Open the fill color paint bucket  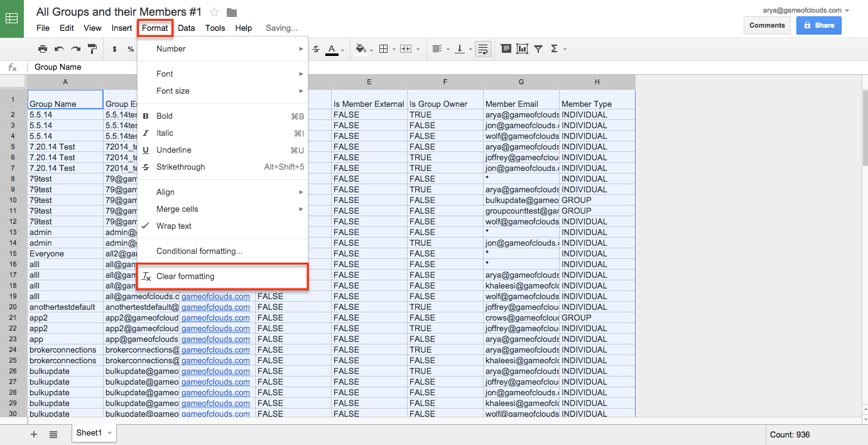click(361, 49)
